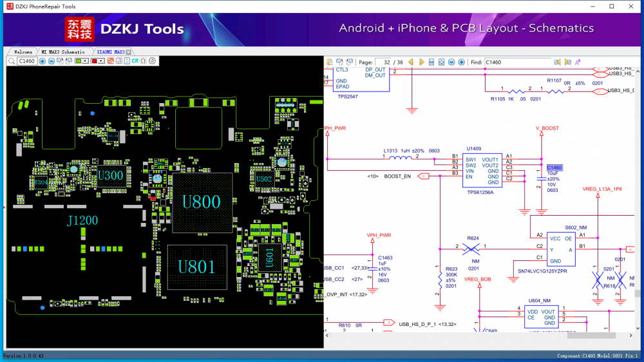The image size is (644, 362).
Task: Go to previous schematic page arrow
Action: click(x=411, y=62)
